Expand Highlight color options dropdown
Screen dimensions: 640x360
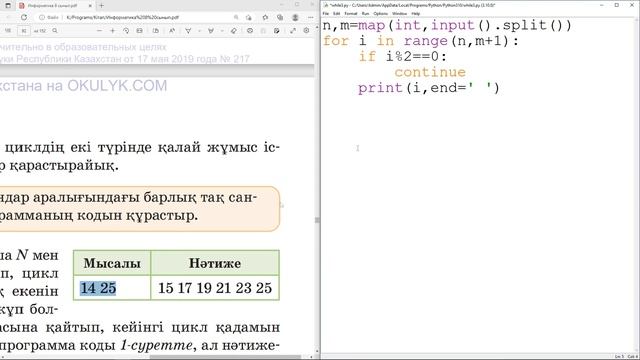(x=222, y=31)
